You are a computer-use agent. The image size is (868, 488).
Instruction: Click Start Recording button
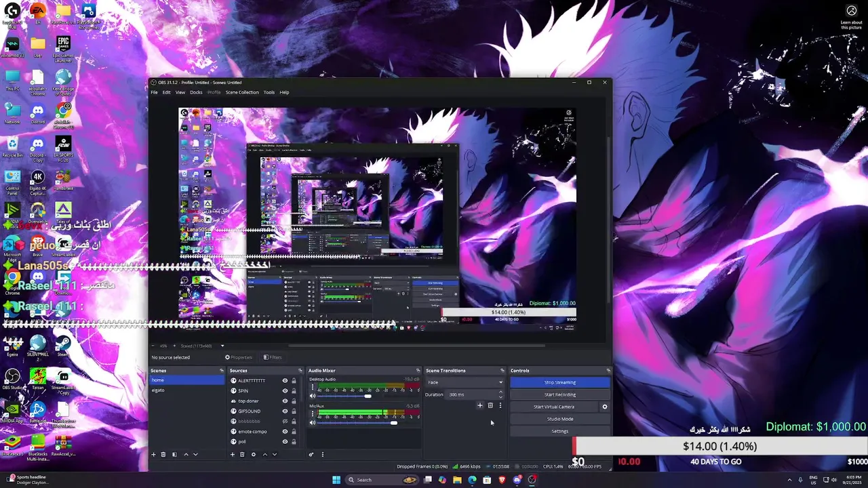(559, 394)
